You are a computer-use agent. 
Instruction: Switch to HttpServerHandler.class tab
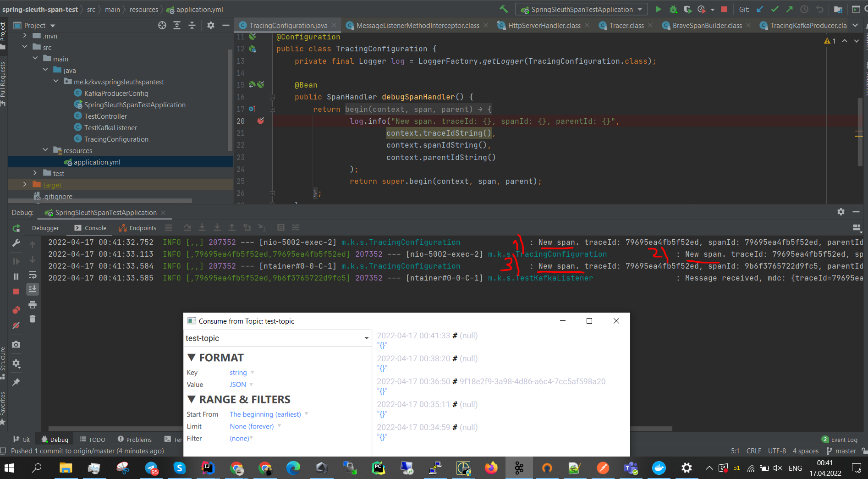pyautogui.click(x=544, y=26)
